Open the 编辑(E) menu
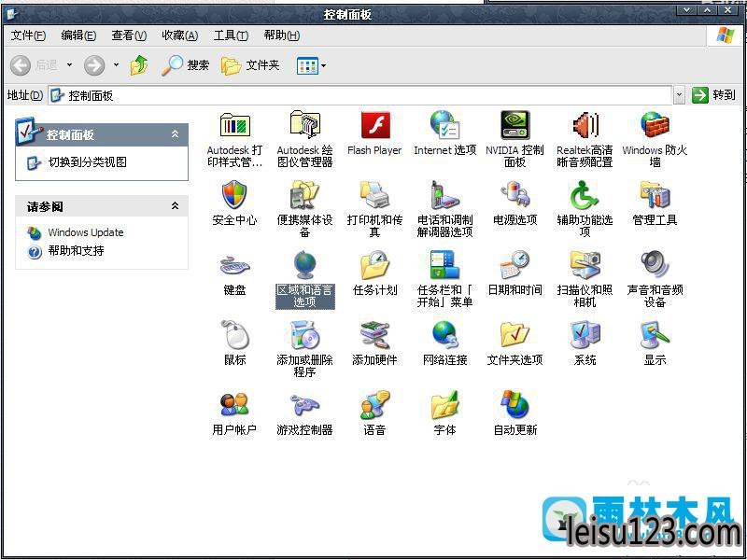747x560 pixels. [x=78, y=35]
